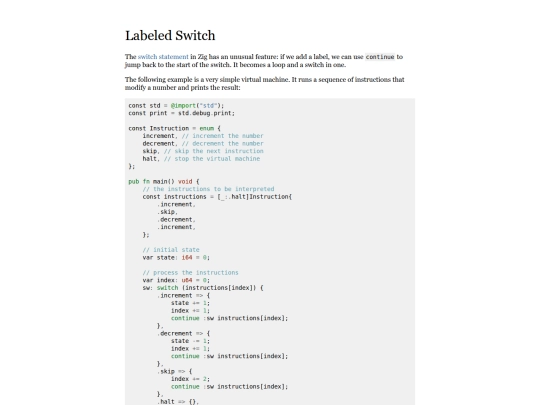Image resolution: width=540 pixels, height=405 pixels.
Task: Click the comment '// increment the number'
Action: coord(222,136)
